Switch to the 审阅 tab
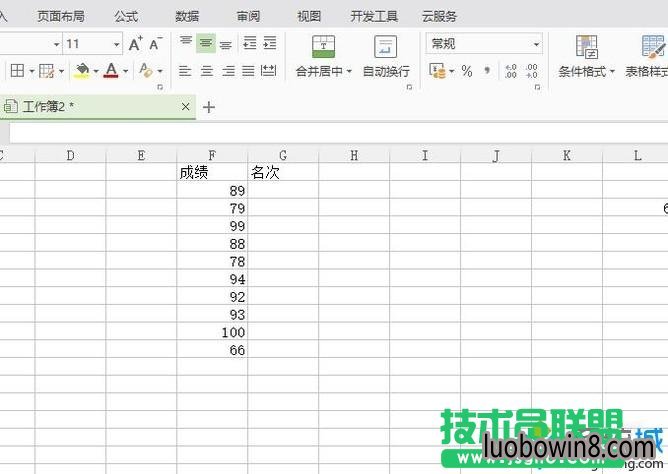Image resolution: width=668 pixels, height=474 pixels. (248, 17)
